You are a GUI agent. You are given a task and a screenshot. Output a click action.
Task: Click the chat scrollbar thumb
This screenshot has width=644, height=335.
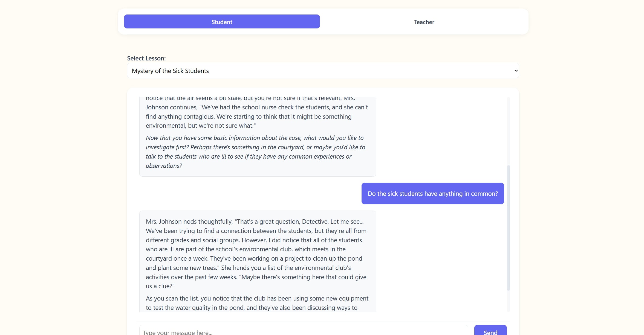click(x=509, y=228)
